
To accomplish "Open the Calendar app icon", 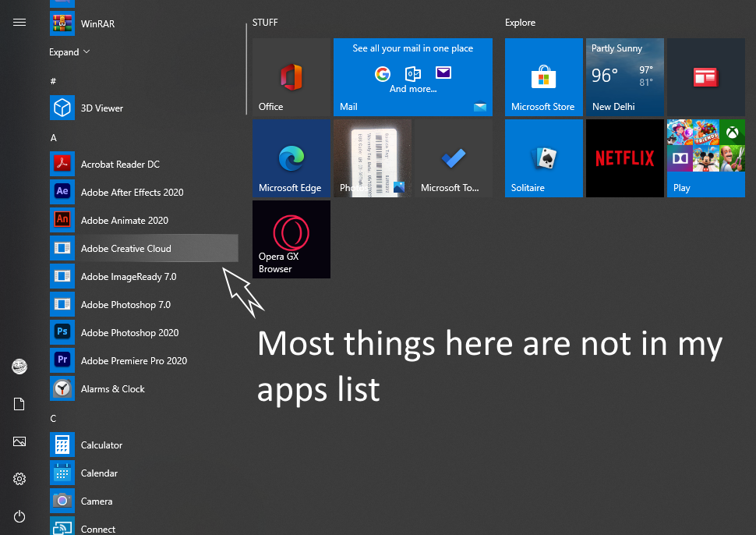I will coord(62,473).
